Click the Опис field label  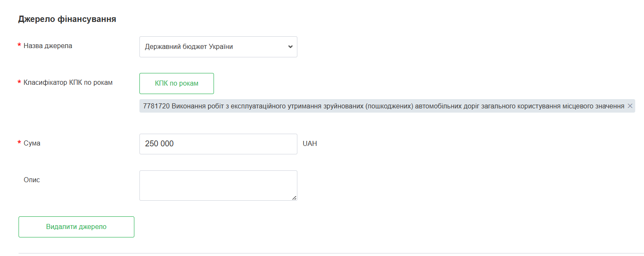32,180
